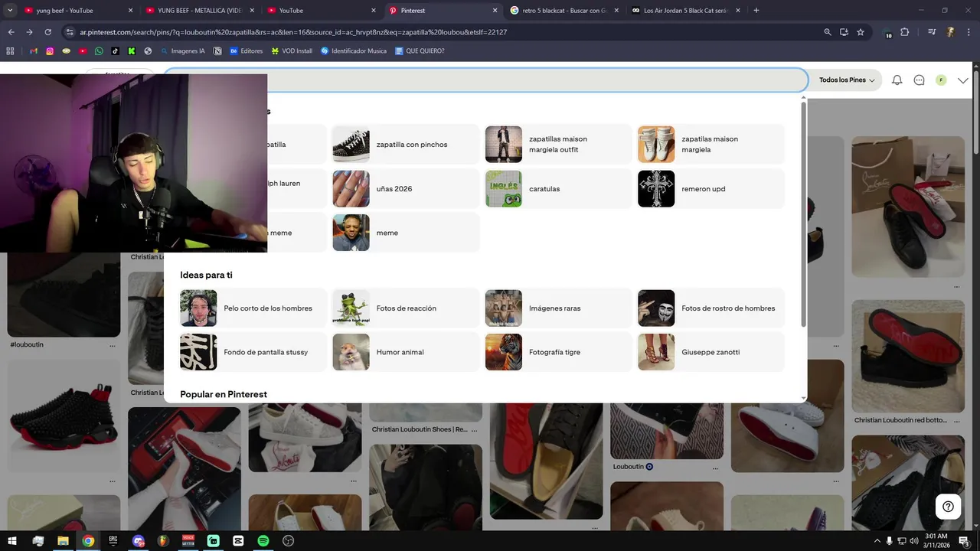
Task: Switch to retro 5 blackcat Google tab
Action: [565, 11]
